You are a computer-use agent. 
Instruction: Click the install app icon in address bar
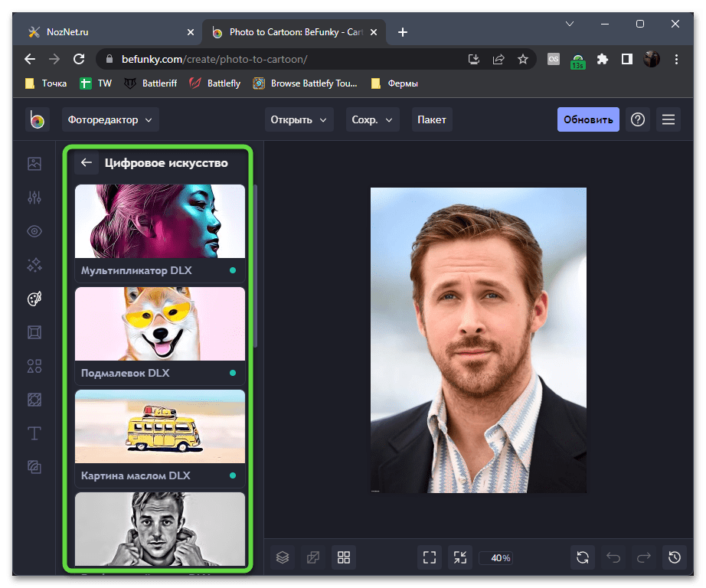click(474, 59)
